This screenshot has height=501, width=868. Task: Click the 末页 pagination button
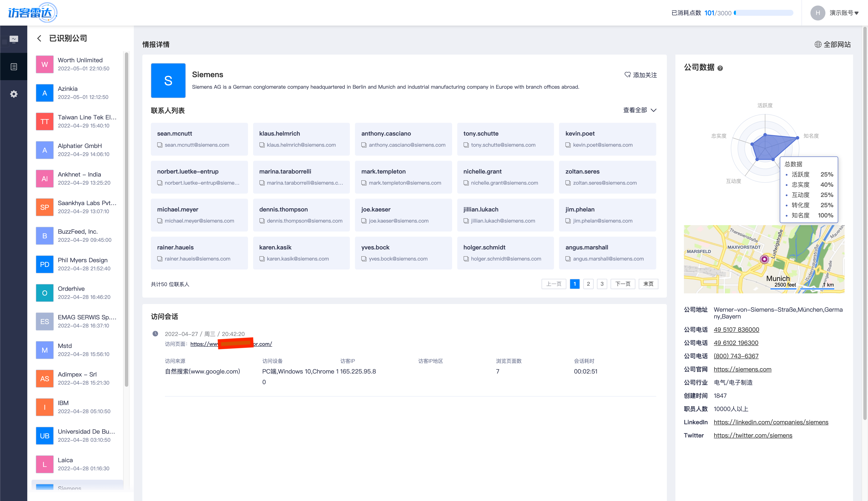click(x=648, y=284)
